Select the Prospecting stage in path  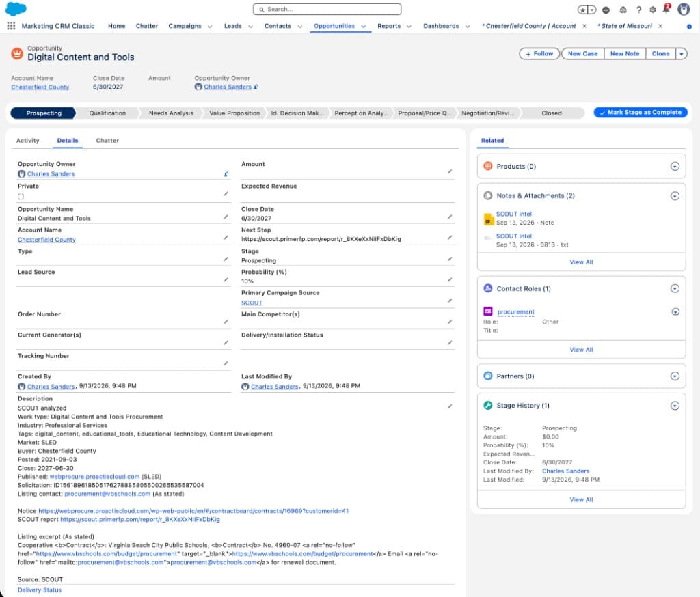tap(43, 113)
